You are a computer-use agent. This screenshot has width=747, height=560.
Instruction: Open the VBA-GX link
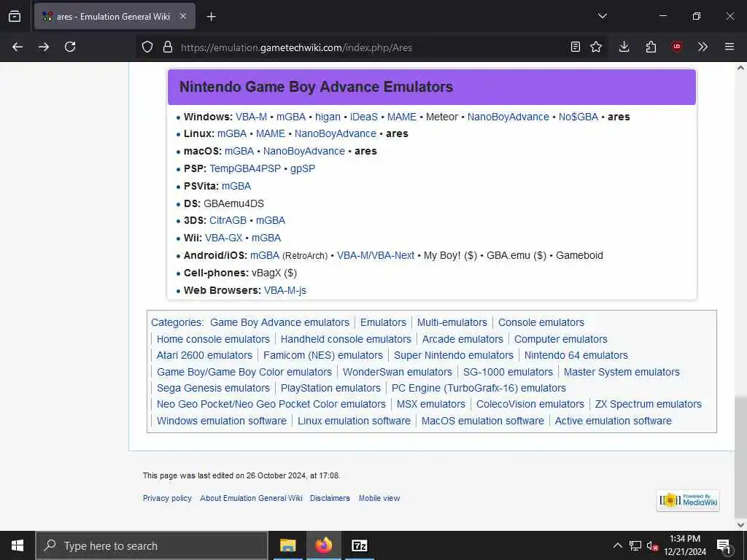click(x=223, y=238)
